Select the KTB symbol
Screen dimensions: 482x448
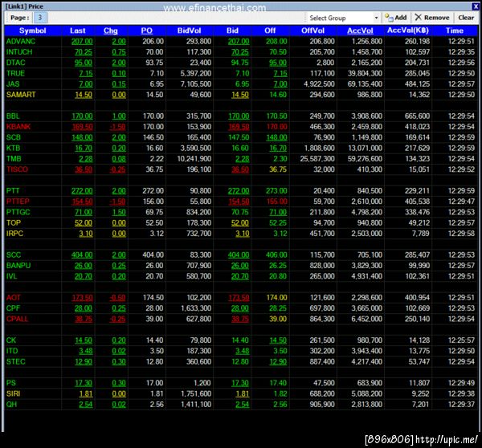[13, 149]
